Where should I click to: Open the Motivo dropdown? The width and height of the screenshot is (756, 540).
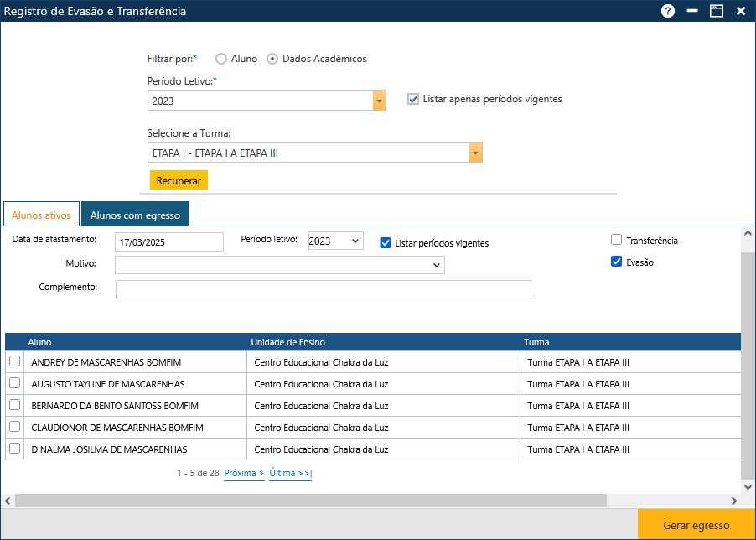point(438,264)
